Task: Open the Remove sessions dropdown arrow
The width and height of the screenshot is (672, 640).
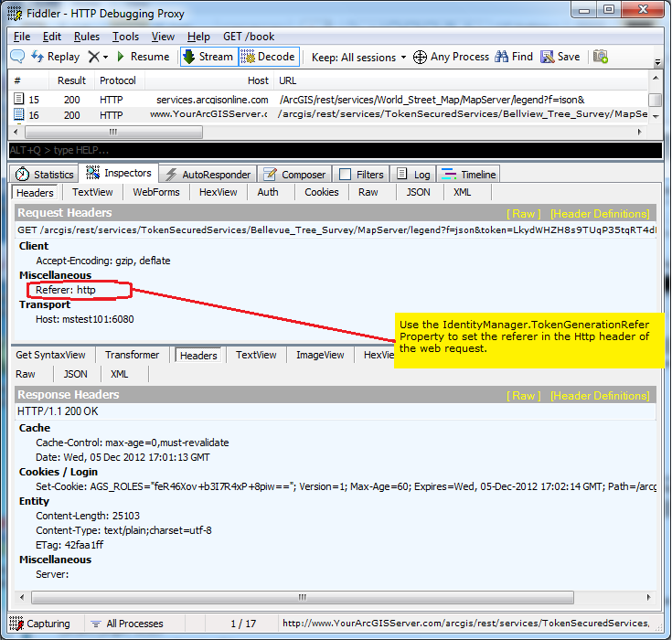Action: [x=105, y=57]
